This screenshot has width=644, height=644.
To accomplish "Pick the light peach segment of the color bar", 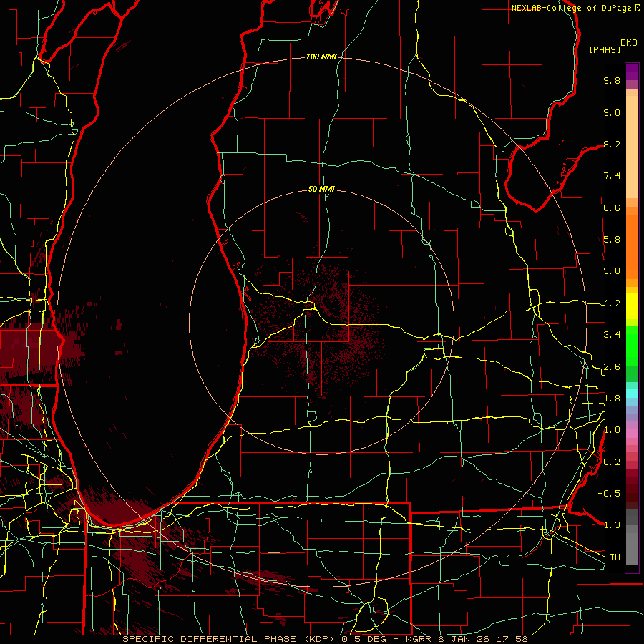I will 632,148.
